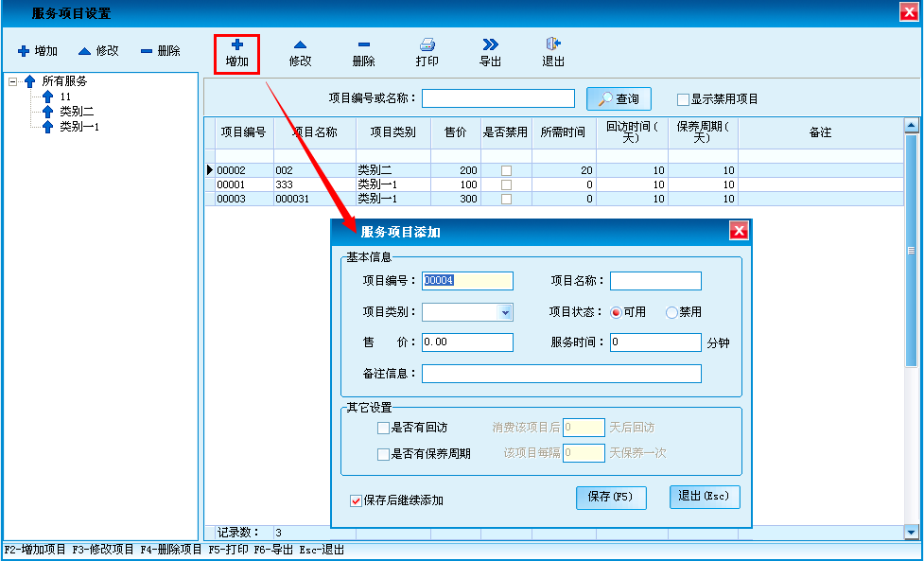Select the 禁用 radio button

(671, 312)
